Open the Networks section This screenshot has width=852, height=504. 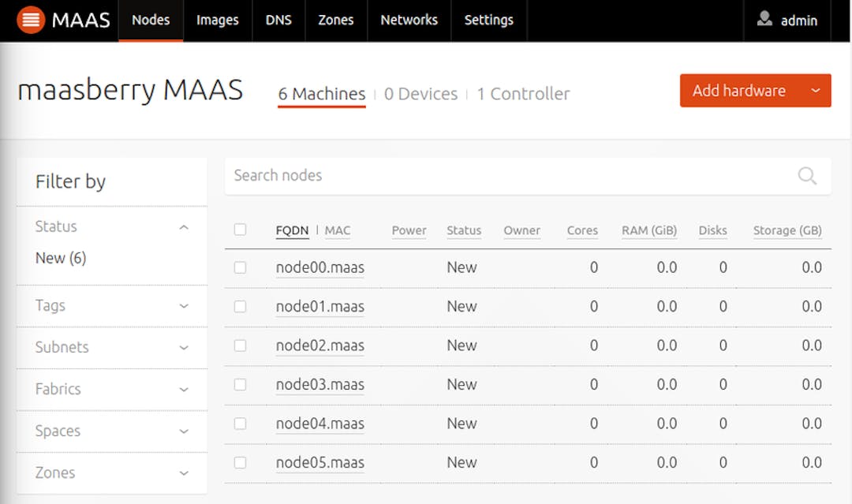409,21
